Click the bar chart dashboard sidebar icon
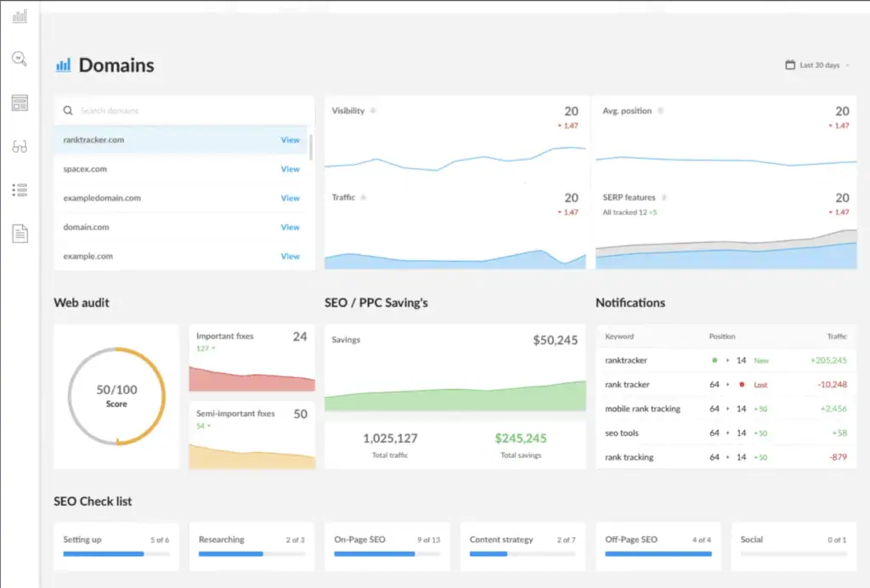 point(20,16)
